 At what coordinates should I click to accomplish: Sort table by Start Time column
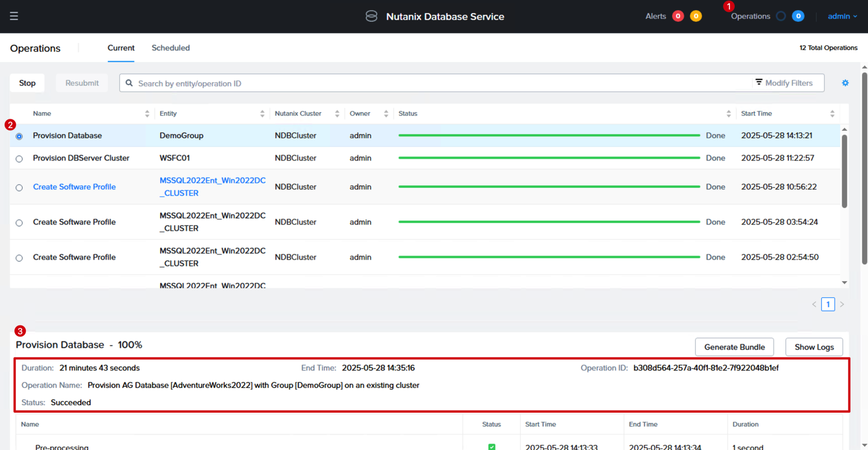coord(832,114)
